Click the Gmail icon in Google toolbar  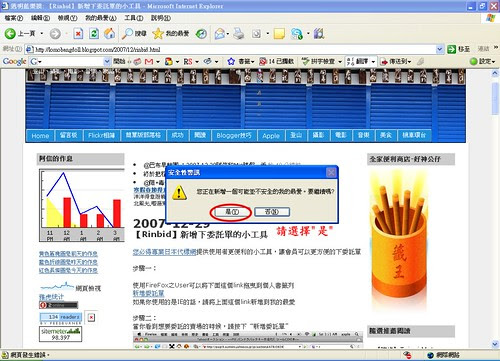[149, 62]
